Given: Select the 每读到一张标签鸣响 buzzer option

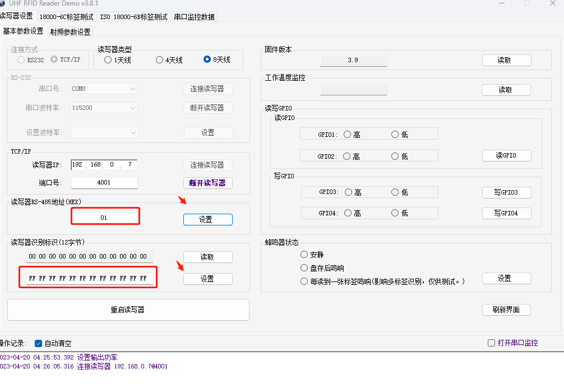Looking at the screenshot, I should coord(304,281).
